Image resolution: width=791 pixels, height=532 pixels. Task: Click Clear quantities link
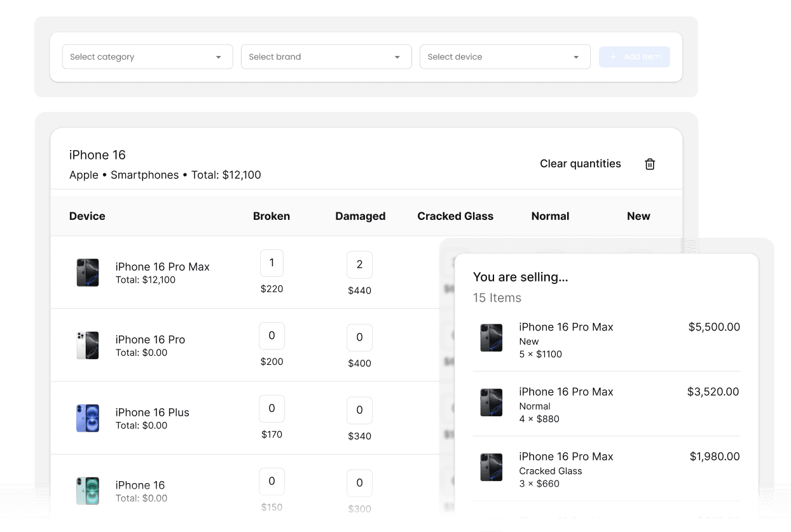pyautogui.click(x=581, y=163)
